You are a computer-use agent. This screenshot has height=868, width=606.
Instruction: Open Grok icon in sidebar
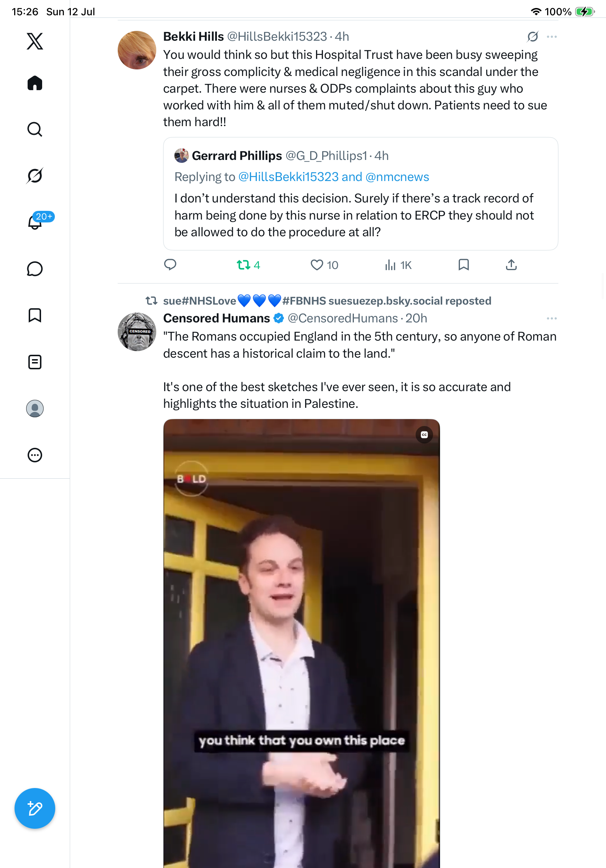35,176
